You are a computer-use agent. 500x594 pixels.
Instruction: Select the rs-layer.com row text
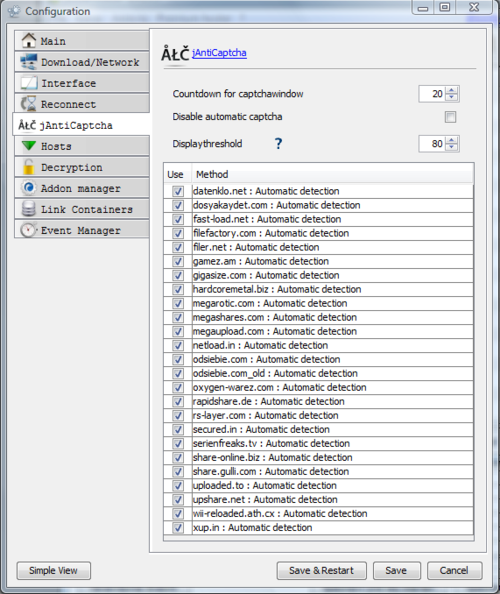coord(265,415)
